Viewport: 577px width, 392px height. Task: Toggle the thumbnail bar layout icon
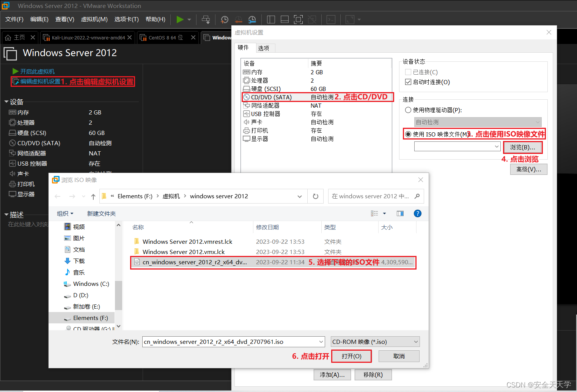[285, 19]
